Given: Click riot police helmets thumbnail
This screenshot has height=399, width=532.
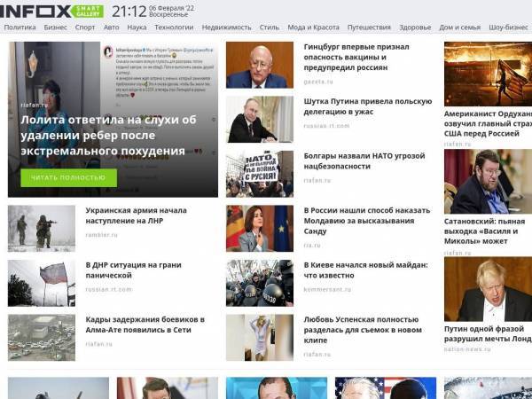Looking at the screenshot, I should click(x=260, y=283).
